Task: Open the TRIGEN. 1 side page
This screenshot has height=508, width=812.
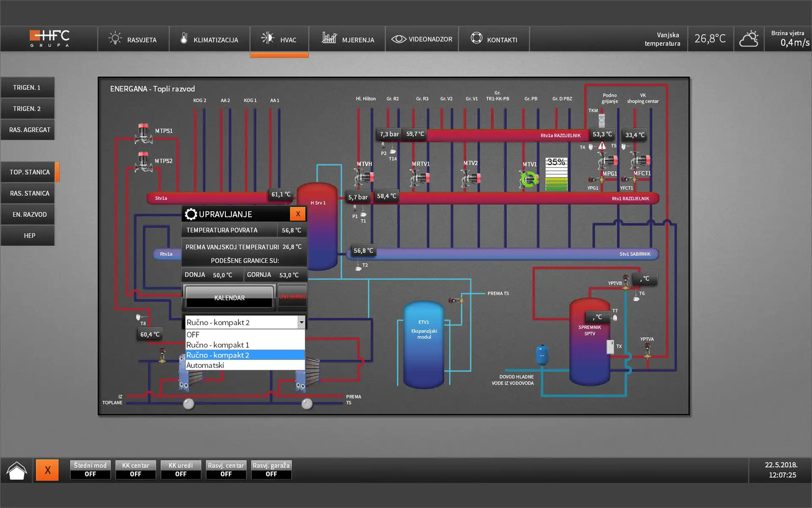Action: point(27,87)
